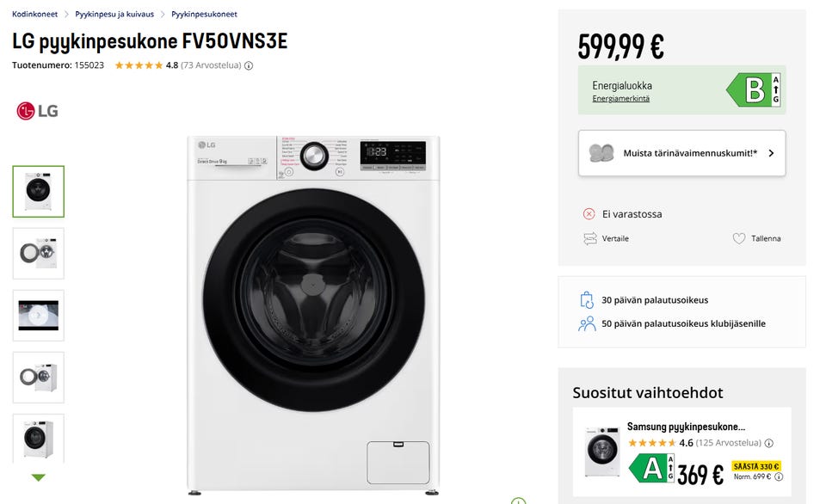Click the energy class B label
Image resolution: width=826 pixels, height=504 pixels.
pyautogui.click(x=754, y=90)
